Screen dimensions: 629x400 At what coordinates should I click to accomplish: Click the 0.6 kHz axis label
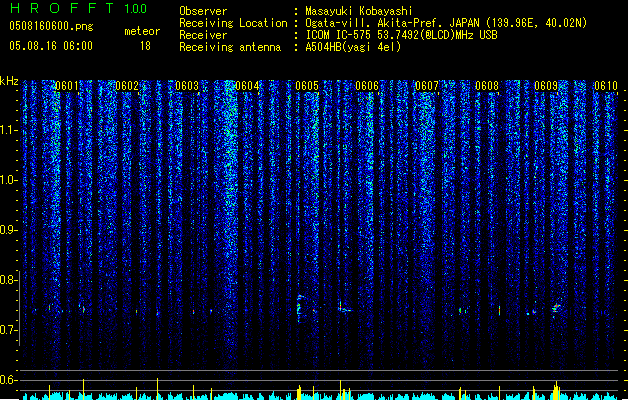coord(9,380)
